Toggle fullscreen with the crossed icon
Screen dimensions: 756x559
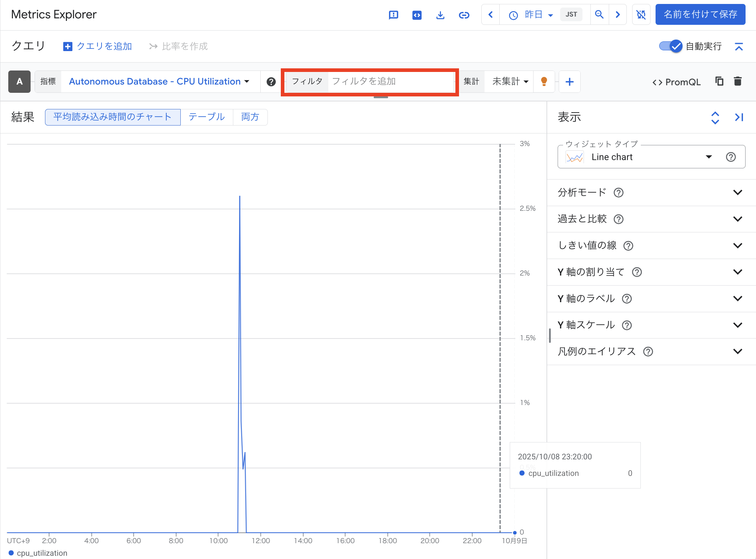click(x=641, y=14)
